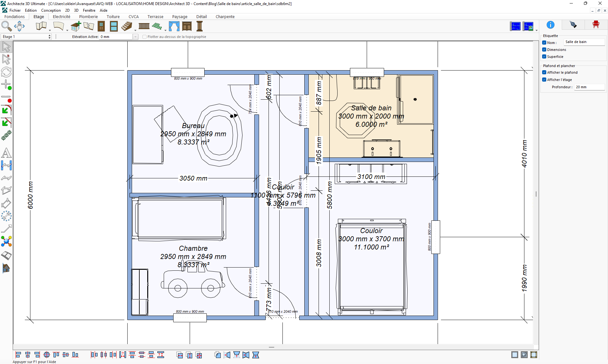Choose the cabinet furniture tool icon
This screenshot has width=608, height=364.
tap(187, 26)
